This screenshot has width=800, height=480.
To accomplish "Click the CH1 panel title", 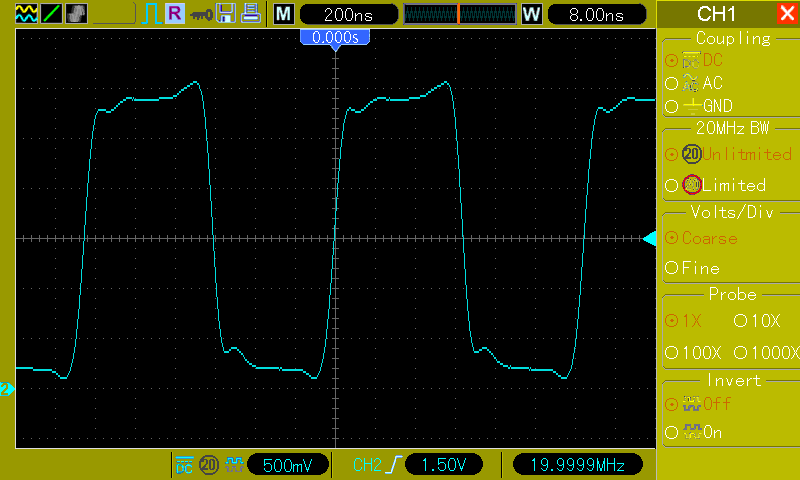I will click(x=716, y=14).
